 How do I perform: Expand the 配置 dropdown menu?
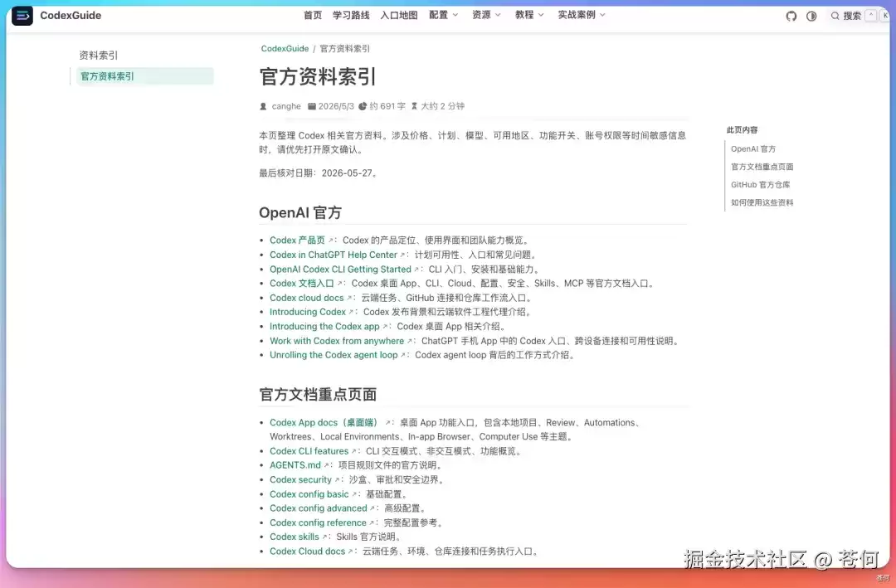coord(443,15)
